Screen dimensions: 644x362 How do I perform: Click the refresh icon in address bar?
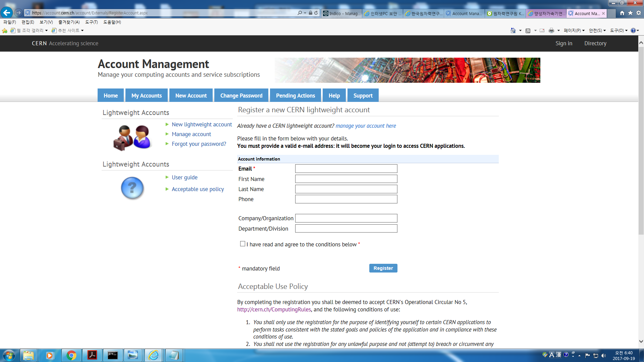click(x=316, y=13)
